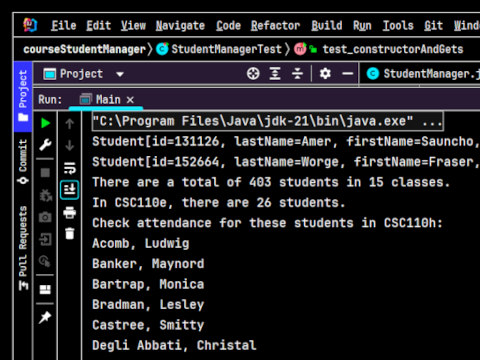Click StudentManagerTest breadcrumb
Screen dimensions: 480x360
220,49
